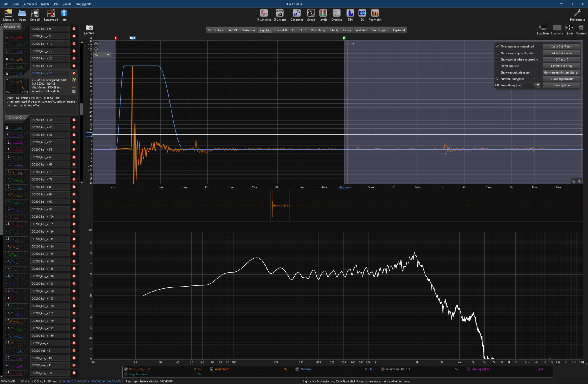Screen dimensions: 588x384
Task: Zoom out vertically with top-left minus magnifier
Action: tap(96, 49)
